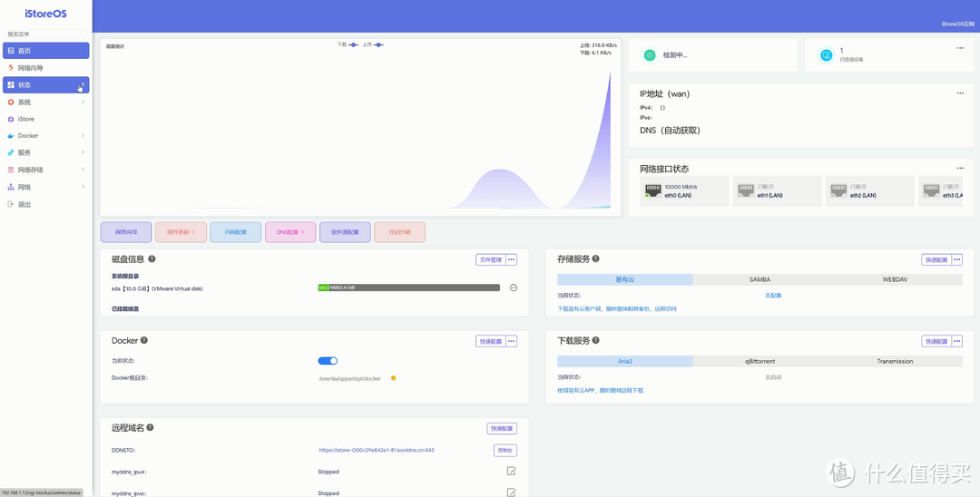Viewport: 980px width, 497px height.
Task: Click 快速配置 in the Docker card
Action: [x=490, y=342]
